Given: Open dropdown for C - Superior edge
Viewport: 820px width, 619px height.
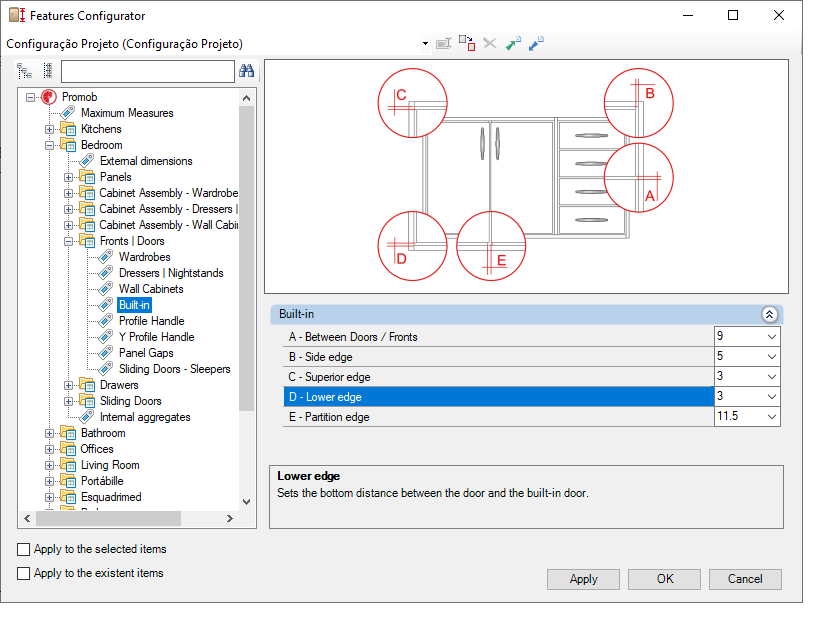Looking at the screenshot, I should pyautogui.click(x=771, y=376).
